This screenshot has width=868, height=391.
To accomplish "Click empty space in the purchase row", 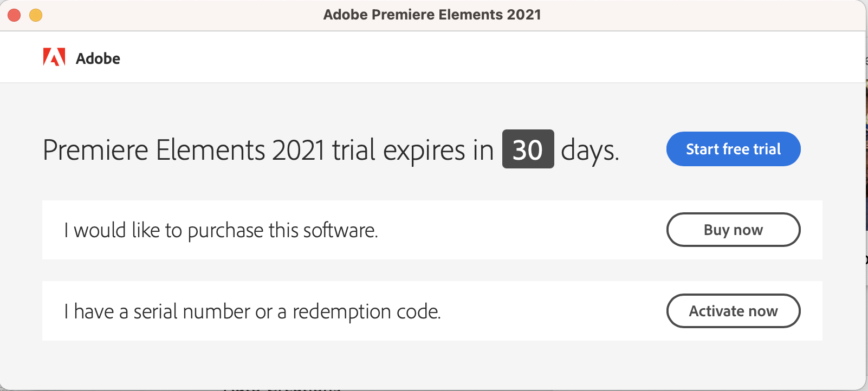I will click(520, 230).
